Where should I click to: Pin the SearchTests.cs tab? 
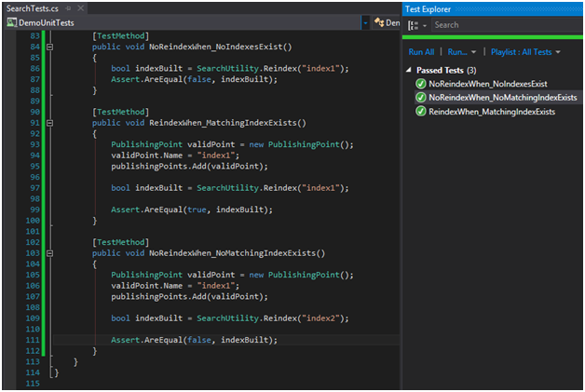[x=68, y=8]
